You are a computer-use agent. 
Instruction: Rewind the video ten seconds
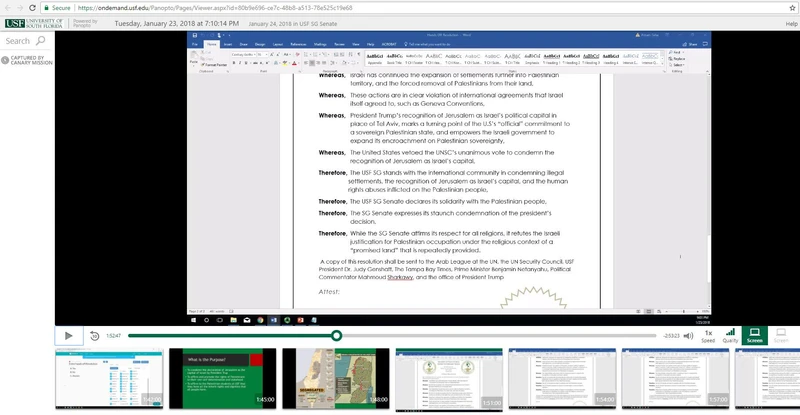(x=95, y=336)
